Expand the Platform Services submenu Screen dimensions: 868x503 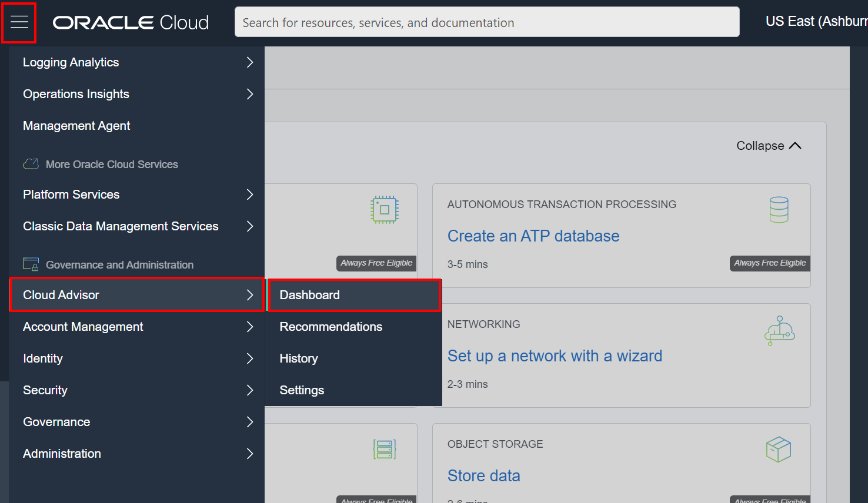[250, 195]
